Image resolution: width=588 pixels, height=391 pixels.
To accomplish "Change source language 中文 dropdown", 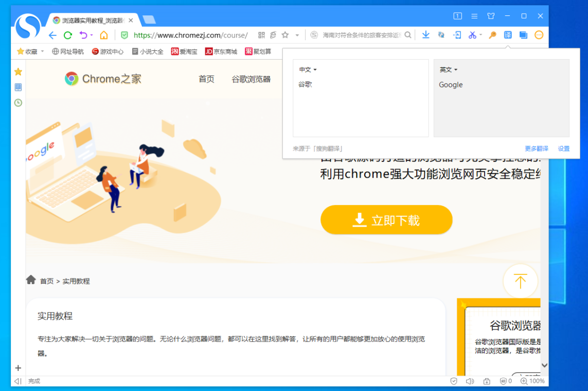I will pos(308,70).
